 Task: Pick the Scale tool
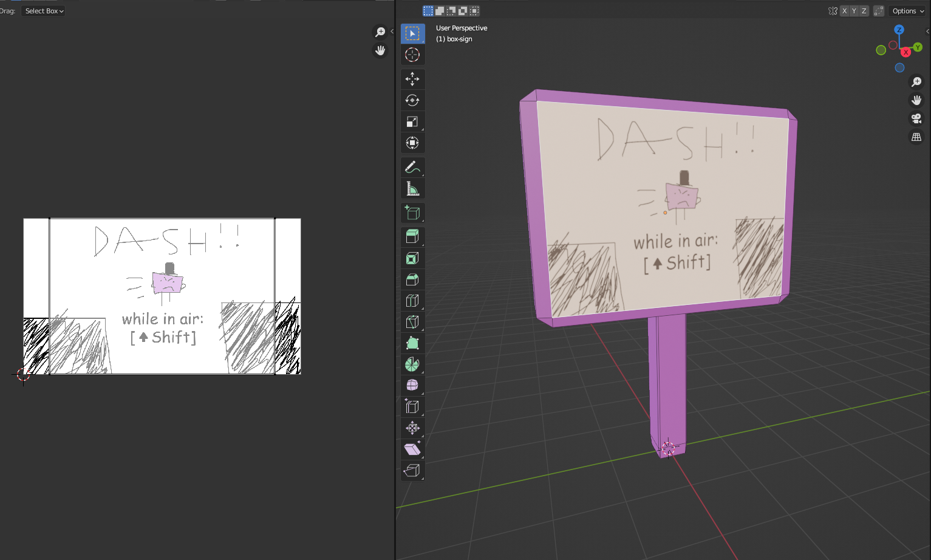pos(412,121)
